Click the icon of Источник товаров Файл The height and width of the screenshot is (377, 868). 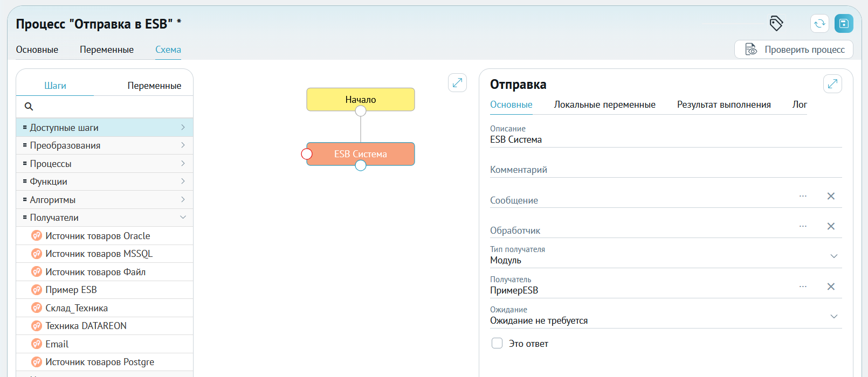(37, 271)
